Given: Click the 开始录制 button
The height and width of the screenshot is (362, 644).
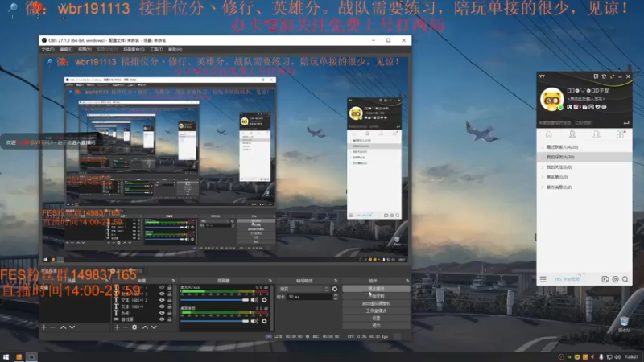Looking at the screenshot, I should point(376,296).
